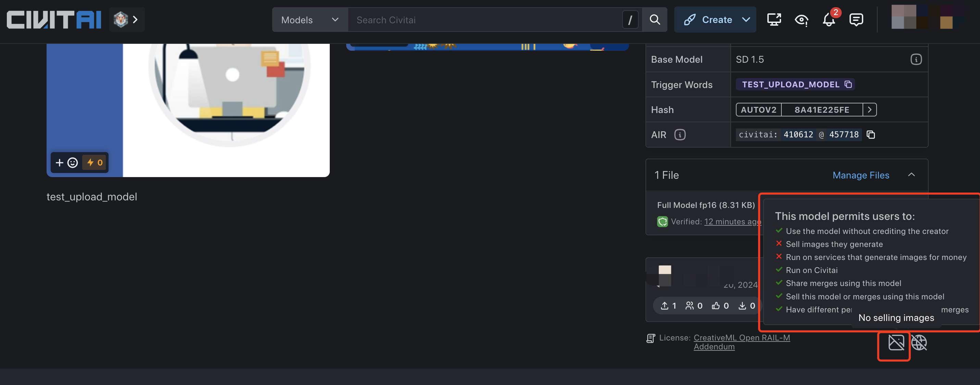Click the "Sell images they generate" permission
This screenshot has height=385, width=980.
tap(834, 244)
